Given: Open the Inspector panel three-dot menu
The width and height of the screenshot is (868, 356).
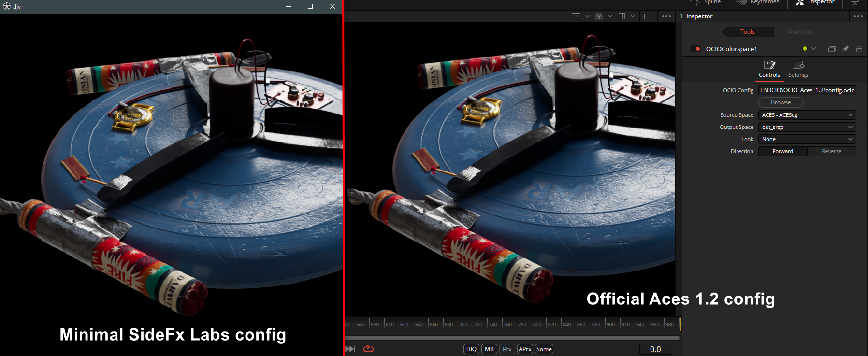Looking at the screenshot, I should click(x=858, y=16).
